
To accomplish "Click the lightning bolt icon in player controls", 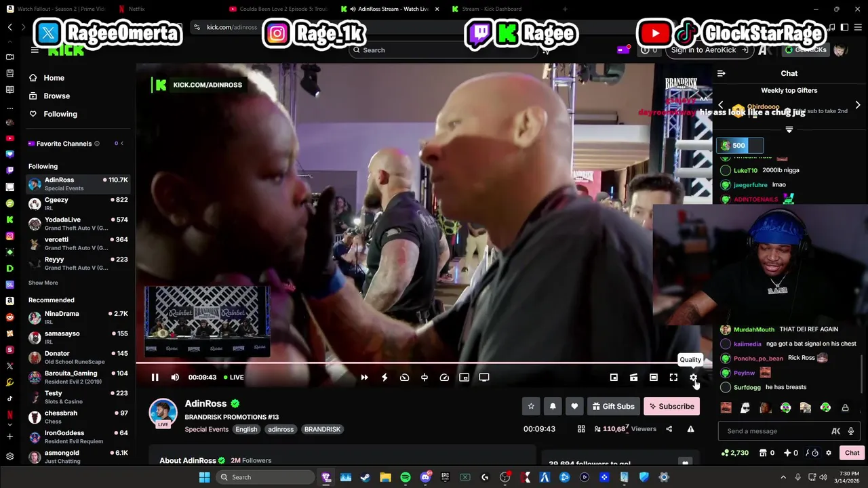I will coord(384,378).
